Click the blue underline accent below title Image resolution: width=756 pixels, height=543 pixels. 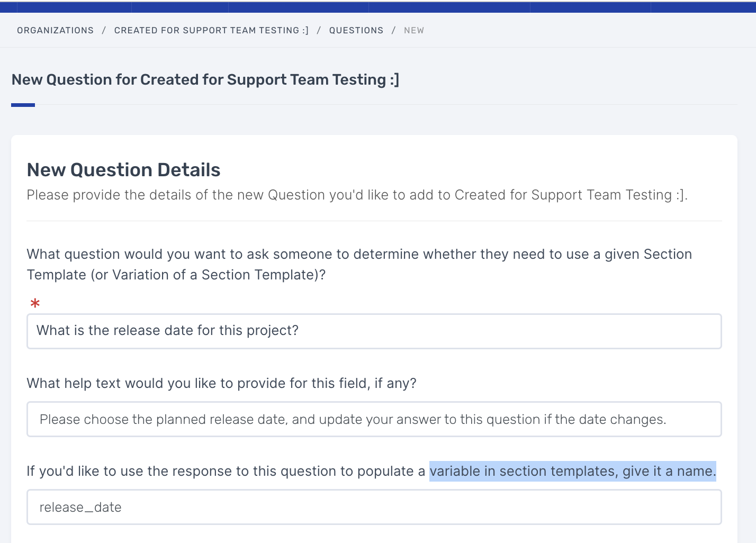(23, 105)
